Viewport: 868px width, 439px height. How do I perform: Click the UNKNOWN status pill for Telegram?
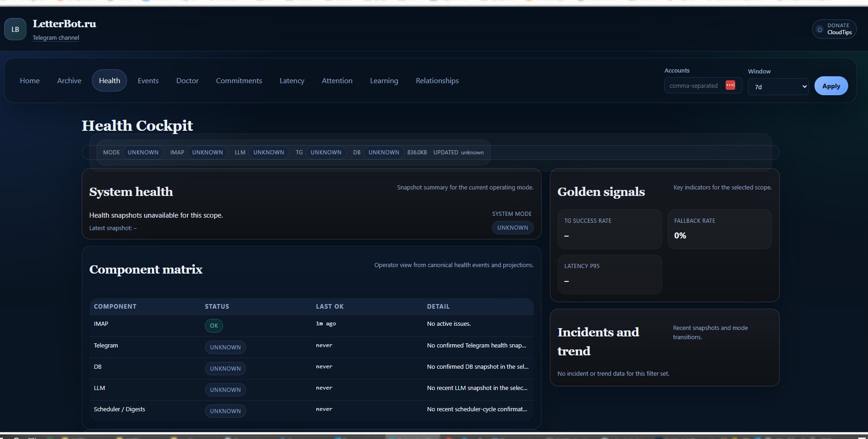pyautogui.click(x=225, y=347)
